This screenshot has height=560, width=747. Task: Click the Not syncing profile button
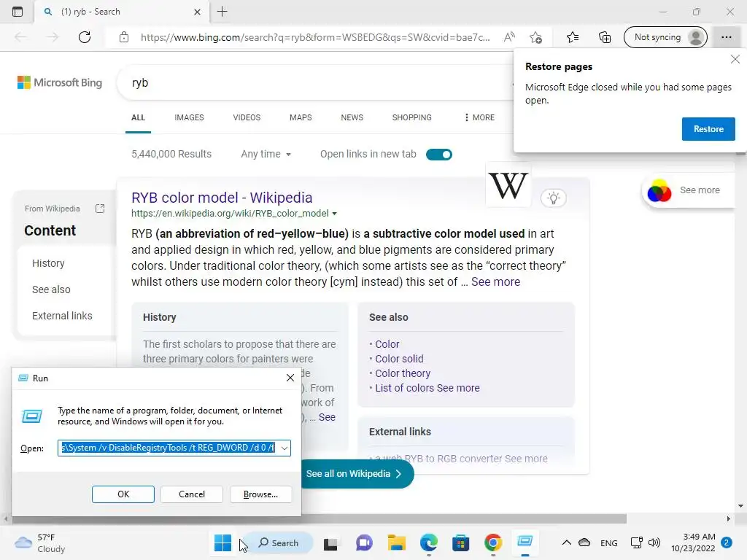coord(665,37)
